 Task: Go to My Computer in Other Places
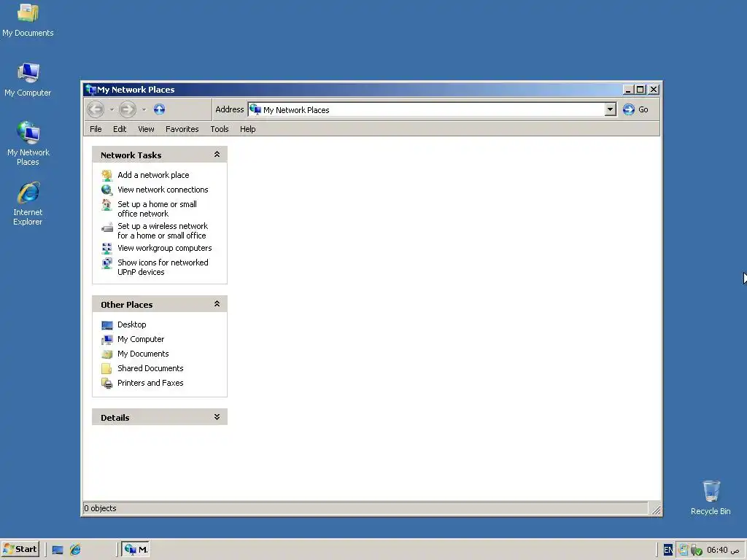click(x=141, y=339)
